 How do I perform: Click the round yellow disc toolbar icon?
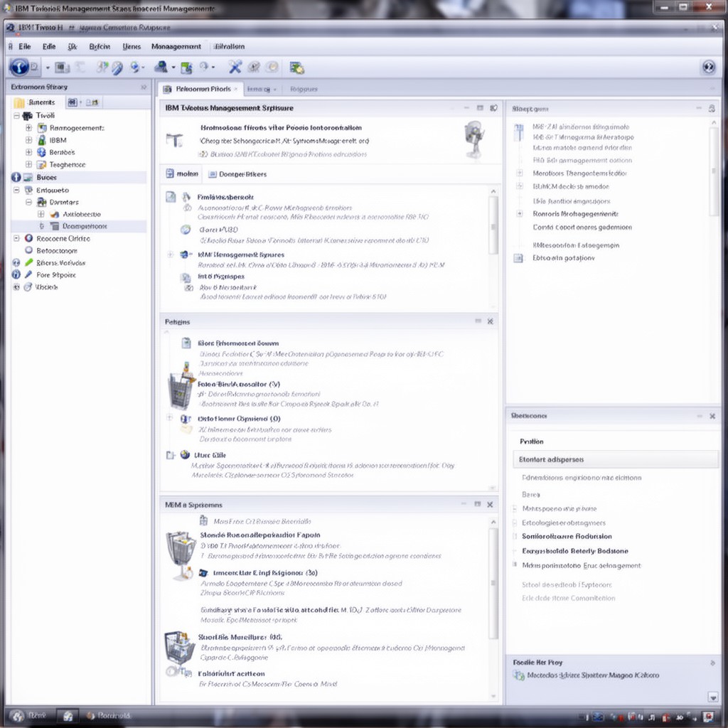point(272,68)
